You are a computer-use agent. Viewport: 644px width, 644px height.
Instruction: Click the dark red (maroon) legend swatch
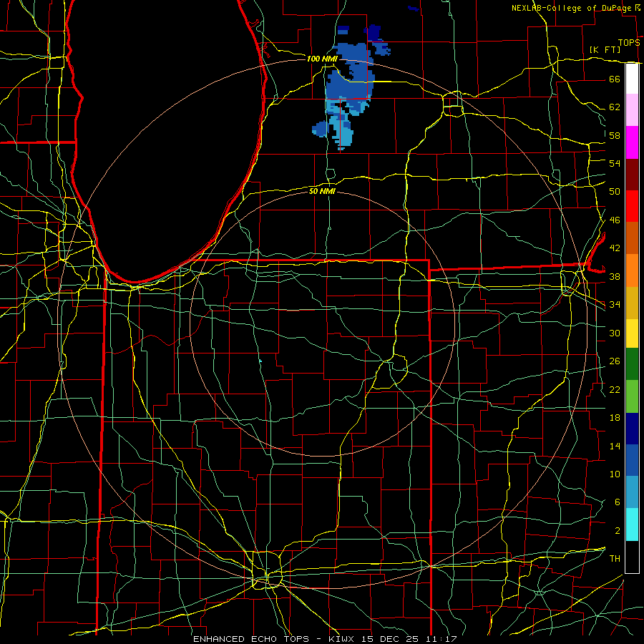[x=632, y=175]
